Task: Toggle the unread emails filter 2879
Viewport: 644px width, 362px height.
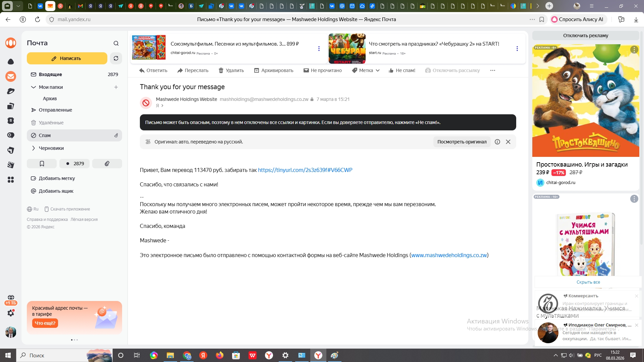Action: (x=75, y=164)
